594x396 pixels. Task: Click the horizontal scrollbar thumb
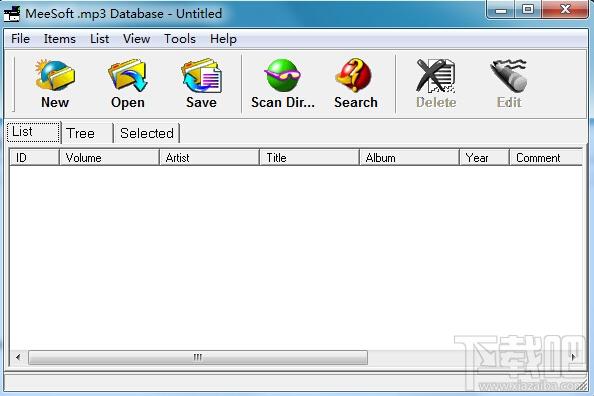(198, 357)
